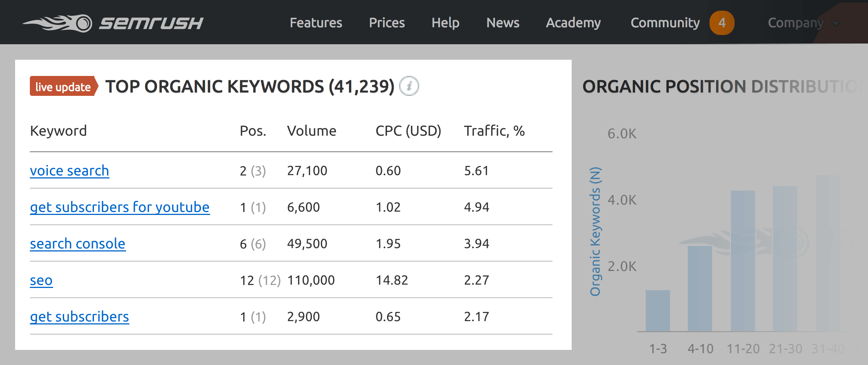The width and height of the screenshot is (868, 365).
Task: Open the 'get subscribers for youtube' link
Action: point(120,207)
